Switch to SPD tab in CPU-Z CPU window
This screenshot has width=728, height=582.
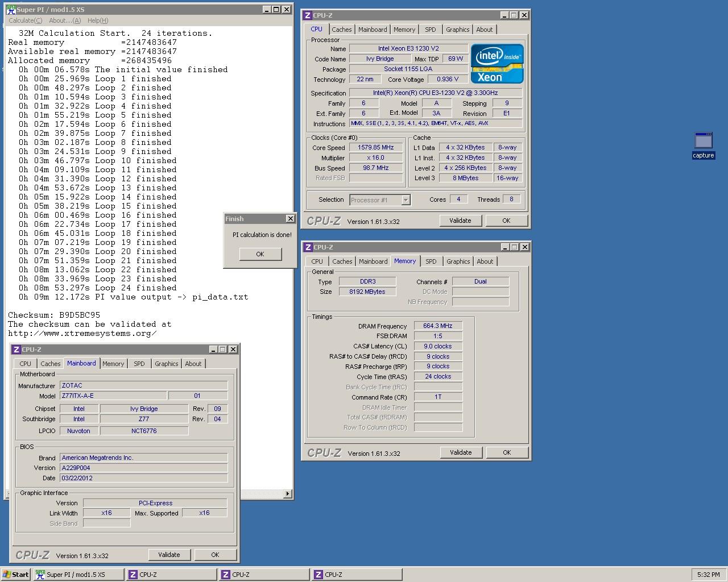pyautogui.click(x=430, y=30)
